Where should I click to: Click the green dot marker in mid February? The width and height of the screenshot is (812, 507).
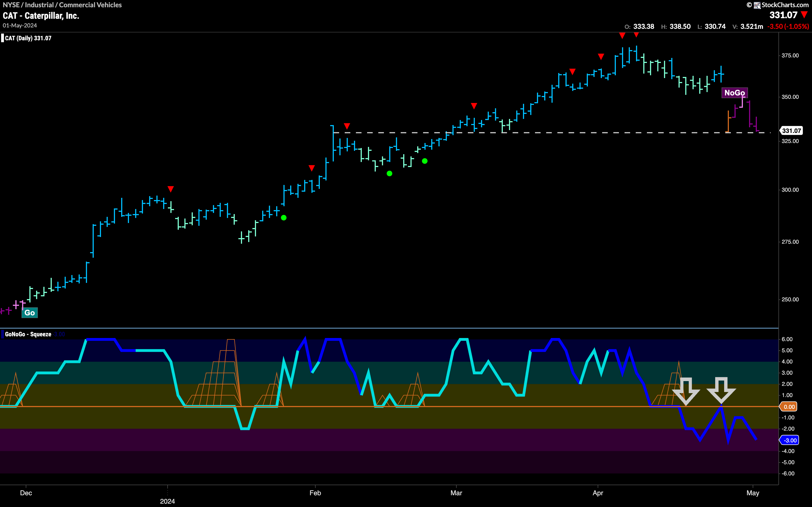coord(389,173)
